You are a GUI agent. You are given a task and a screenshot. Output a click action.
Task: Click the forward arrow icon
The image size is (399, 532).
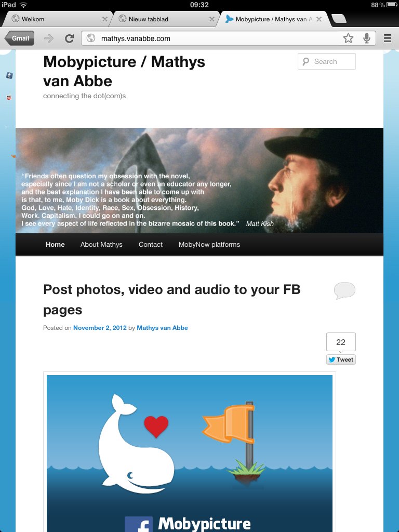[49, 38]
